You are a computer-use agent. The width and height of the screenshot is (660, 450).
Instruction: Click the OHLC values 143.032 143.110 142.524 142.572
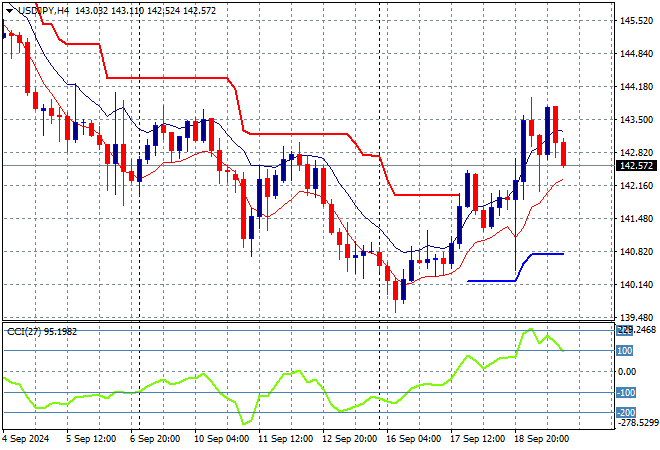point(145,11)
